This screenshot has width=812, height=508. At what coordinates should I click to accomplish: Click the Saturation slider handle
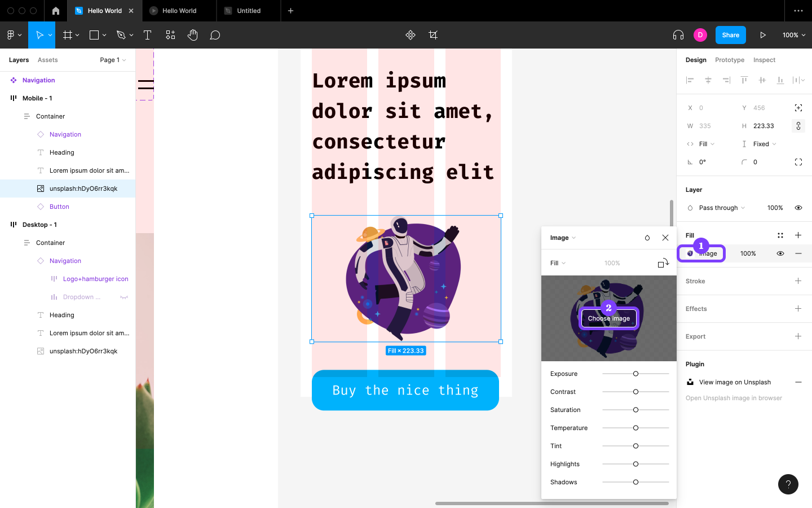pyautogui.click(x=636, y=410)
